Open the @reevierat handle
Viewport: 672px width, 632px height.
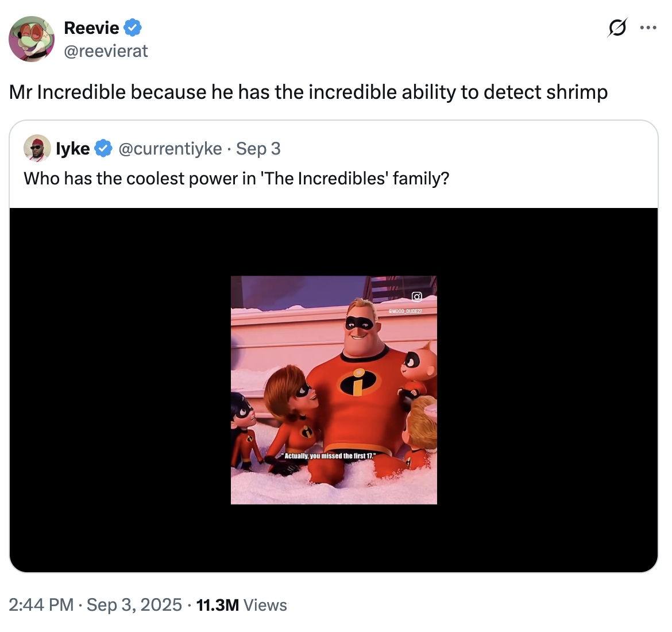[x=106, y=51]
